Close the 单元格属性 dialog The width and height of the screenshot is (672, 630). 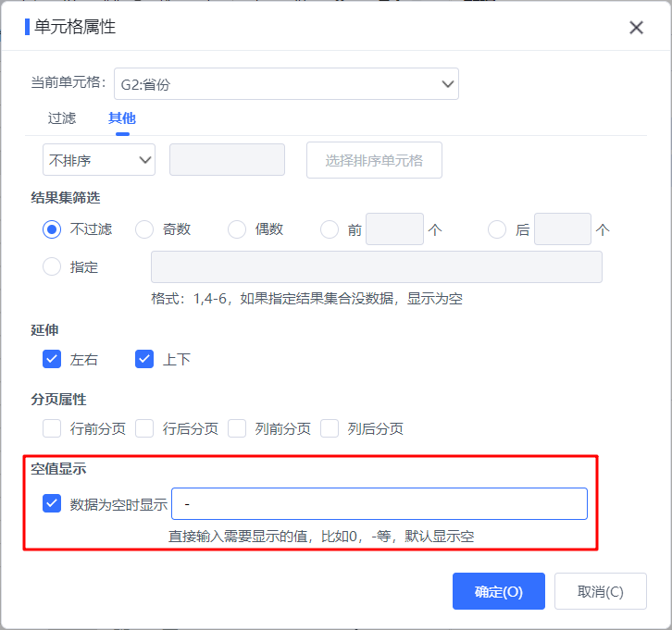[x=636, y=28]
